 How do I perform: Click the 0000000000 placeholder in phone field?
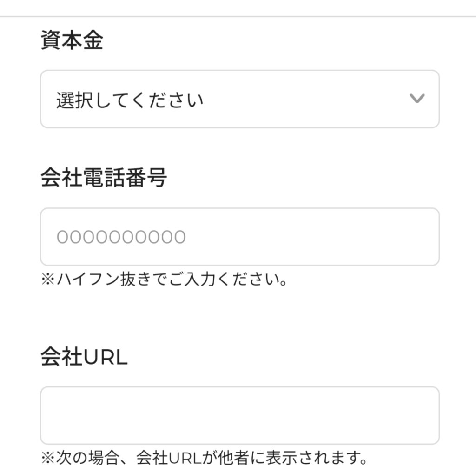pos(121,237)
